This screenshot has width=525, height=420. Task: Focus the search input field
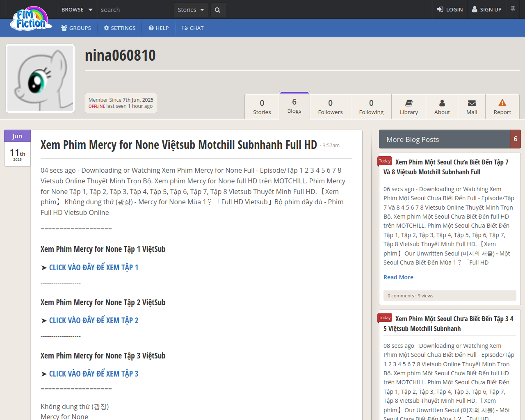[135, 9]
